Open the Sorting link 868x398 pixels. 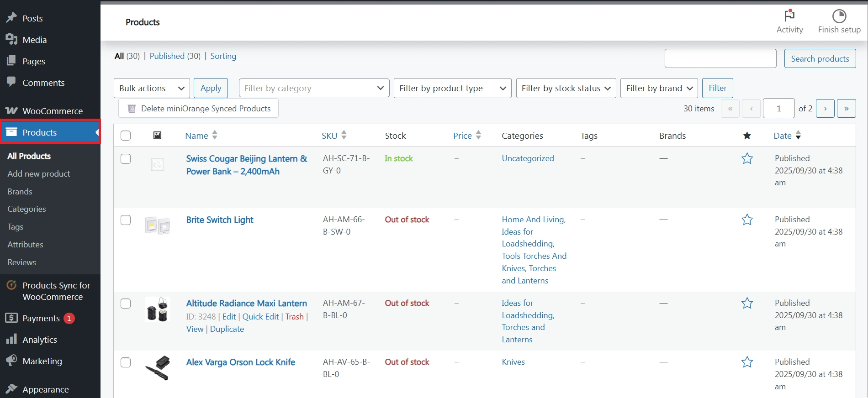(x=223, y=56)
